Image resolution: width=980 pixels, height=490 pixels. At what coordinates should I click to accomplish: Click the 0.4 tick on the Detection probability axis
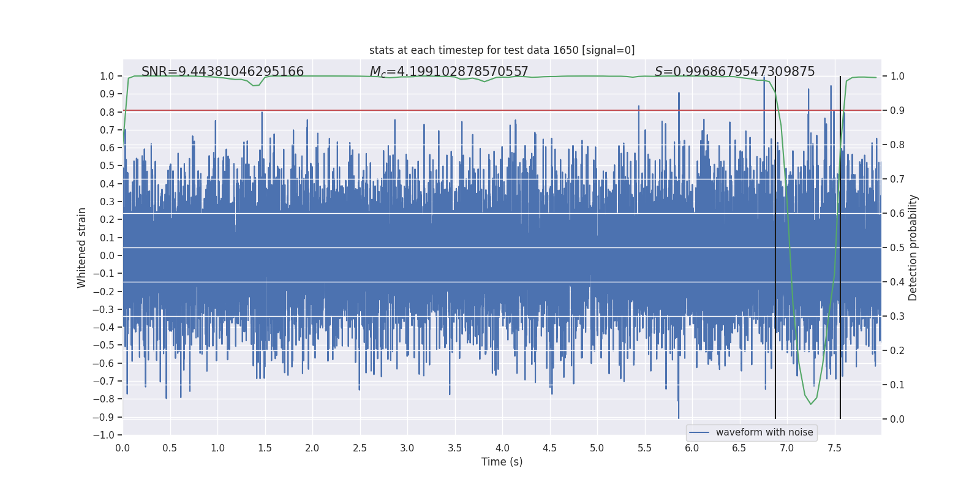click(x=897, y=282)
